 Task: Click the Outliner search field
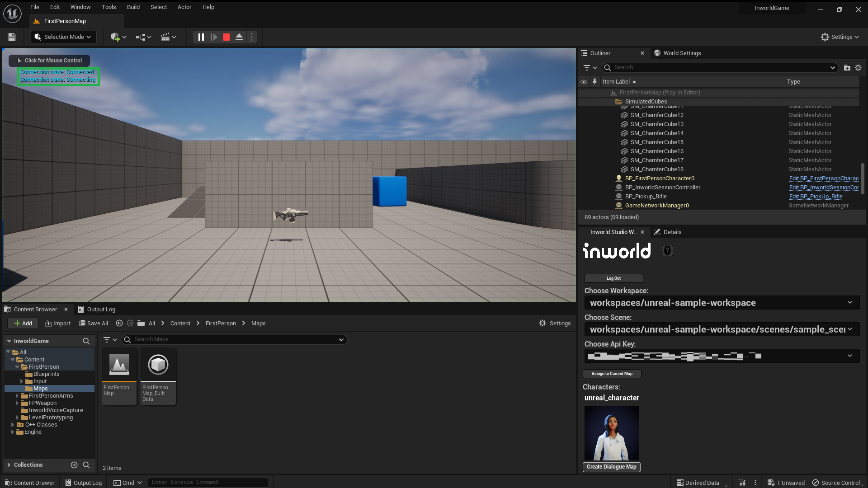[720, 68]
